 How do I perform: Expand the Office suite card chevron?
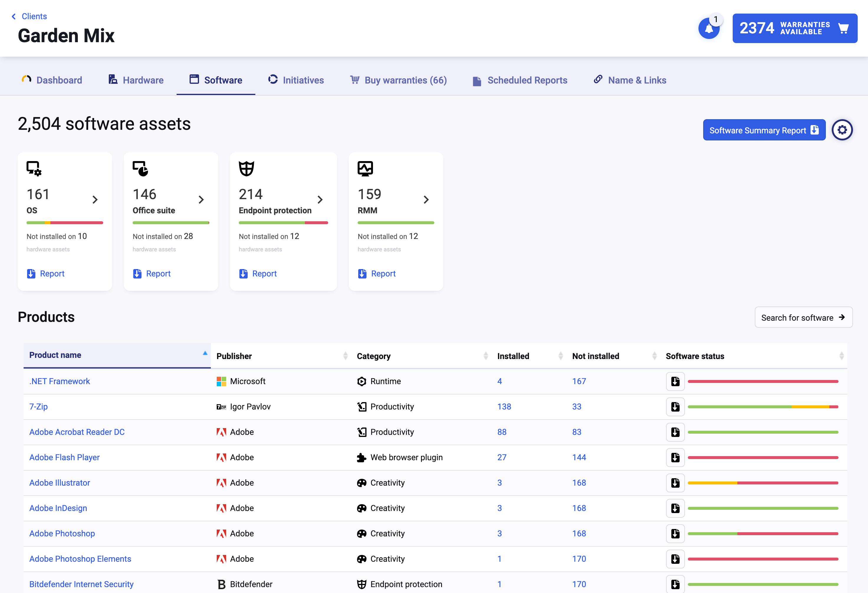(x=201, y=199)
